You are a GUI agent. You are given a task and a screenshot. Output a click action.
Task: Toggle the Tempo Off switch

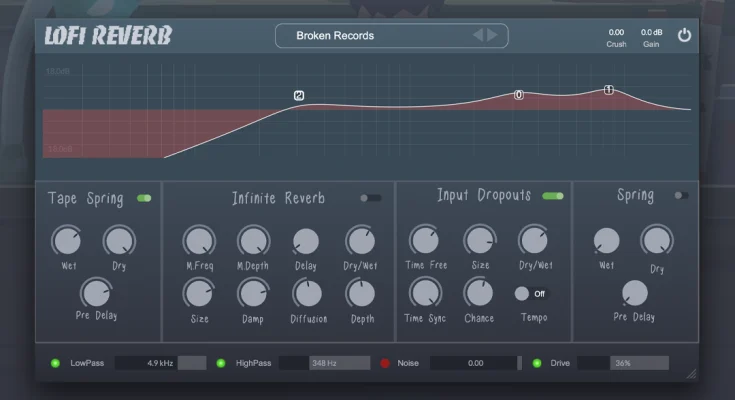[530, 294]
